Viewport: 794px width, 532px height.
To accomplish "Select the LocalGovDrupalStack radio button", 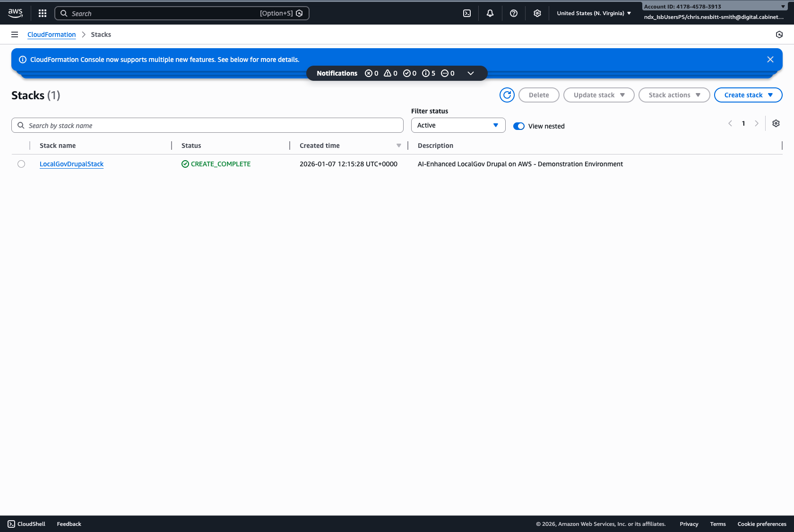I will (21, 164).
